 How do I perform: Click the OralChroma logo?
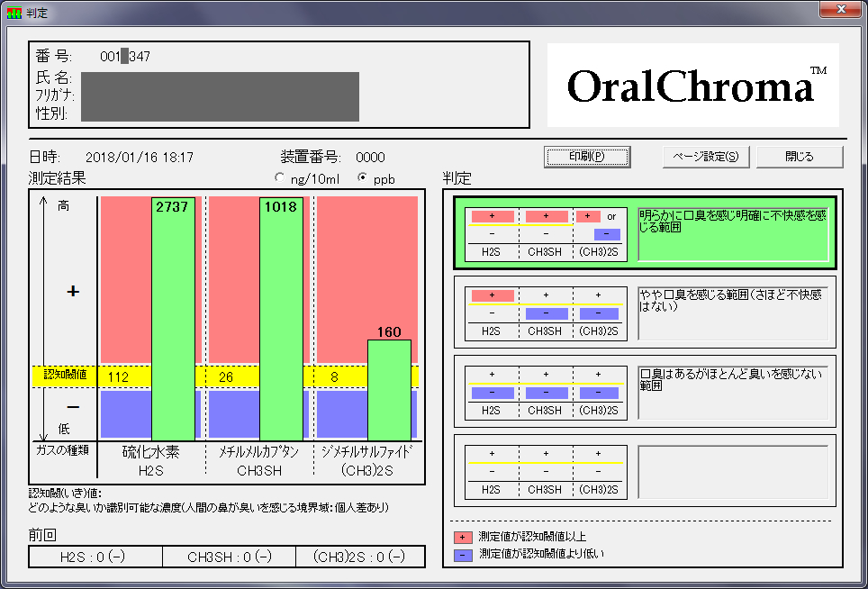[x=693, y=86]
